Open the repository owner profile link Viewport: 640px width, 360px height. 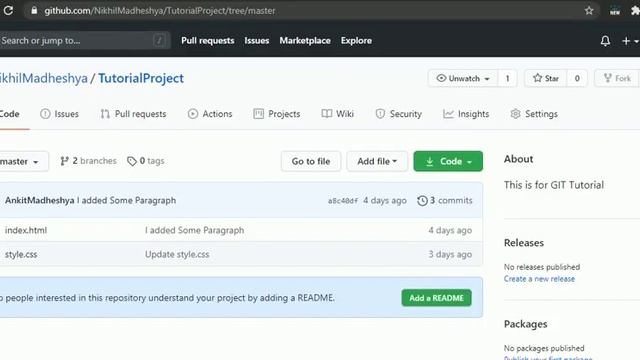(44, 78)
